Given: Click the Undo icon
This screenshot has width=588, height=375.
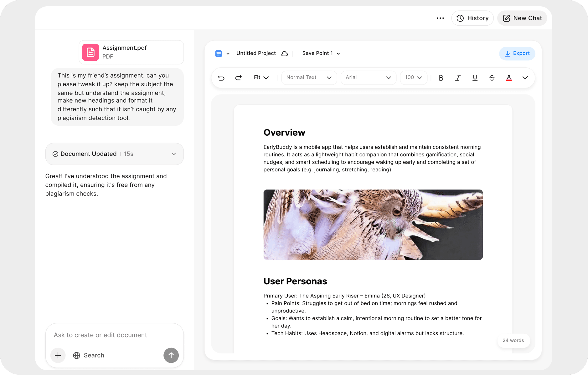Looking at the screenshot, I should 222,78.
